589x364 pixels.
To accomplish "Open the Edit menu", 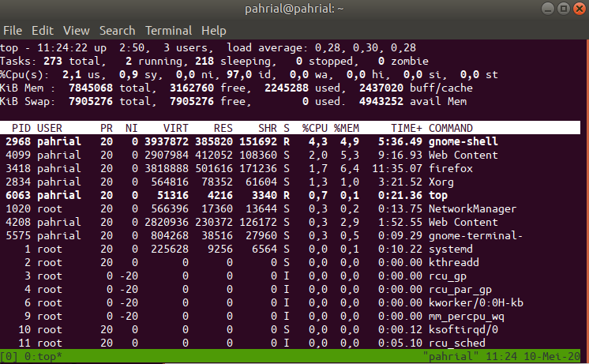I will (43, 31).
